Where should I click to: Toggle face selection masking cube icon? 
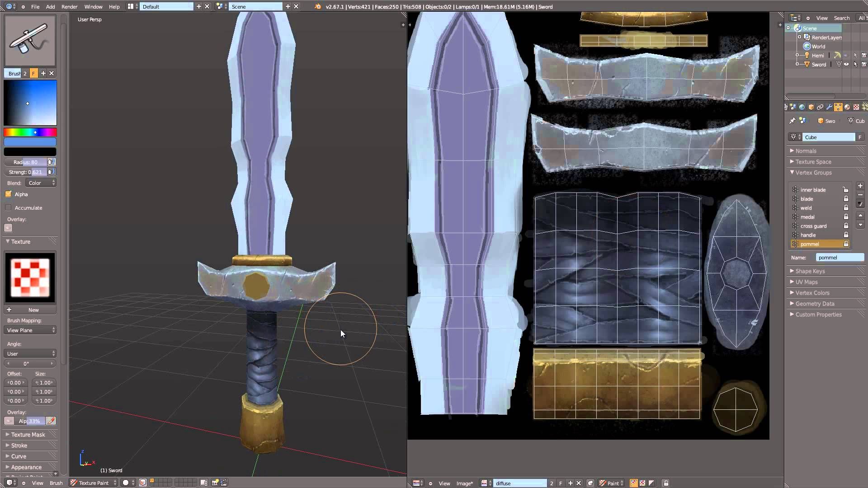(142, 483)
